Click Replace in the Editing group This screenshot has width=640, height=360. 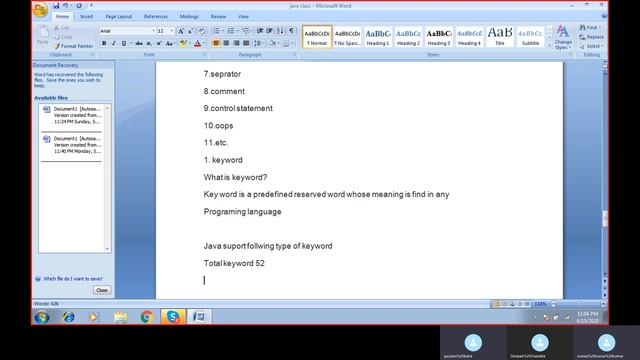coord(591,37)
